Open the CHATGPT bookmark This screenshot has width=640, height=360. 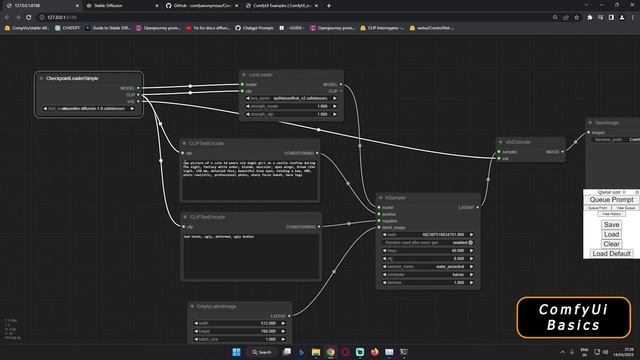pyautogui.click(x=67, y=28)
